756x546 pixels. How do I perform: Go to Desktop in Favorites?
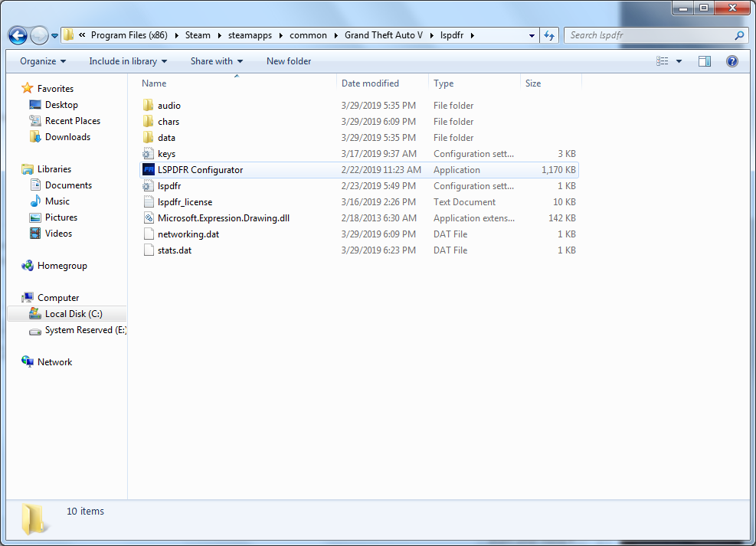click(x=61, y=105)
